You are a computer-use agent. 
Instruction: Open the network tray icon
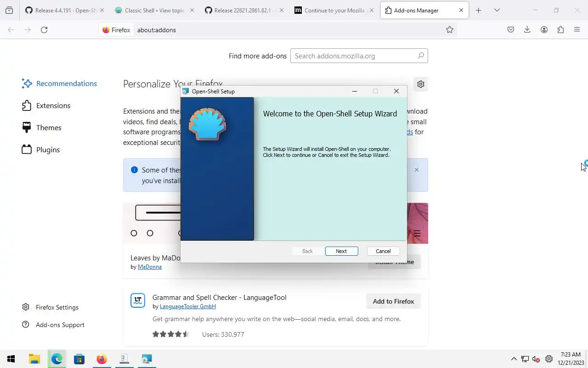coord(525,359)
